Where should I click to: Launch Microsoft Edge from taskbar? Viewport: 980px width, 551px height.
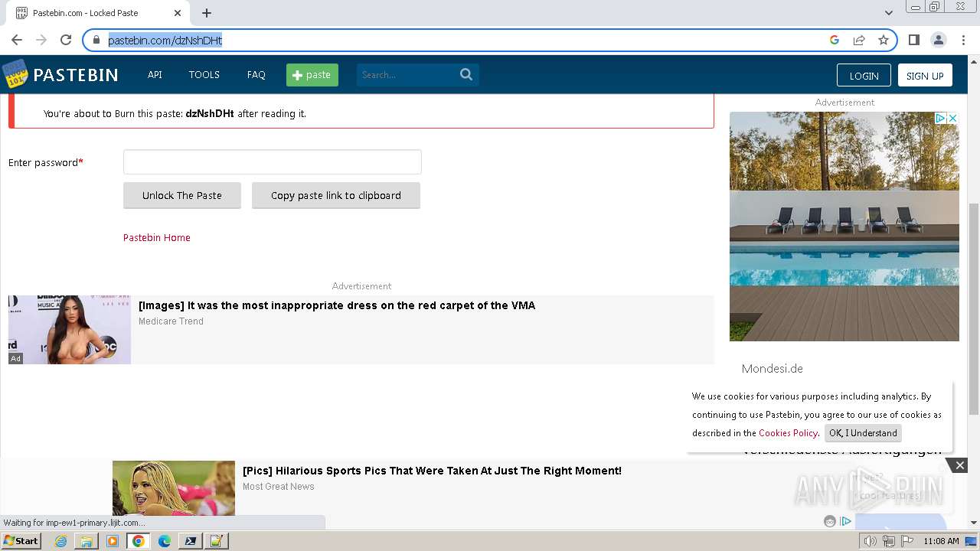coord(165,541)
